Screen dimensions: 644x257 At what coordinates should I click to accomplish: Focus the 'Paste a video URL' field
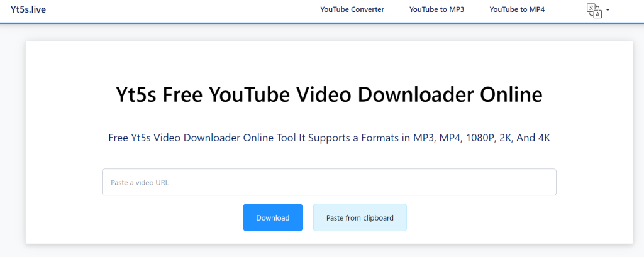click(329, 182)
